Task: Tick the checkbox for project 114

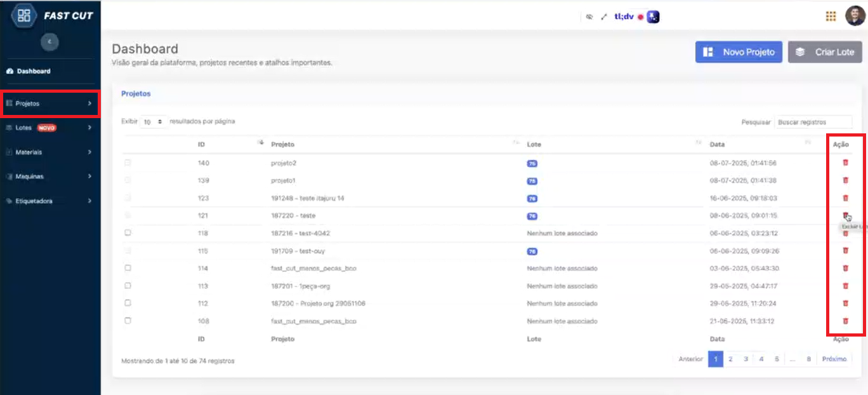Action: 128,268
